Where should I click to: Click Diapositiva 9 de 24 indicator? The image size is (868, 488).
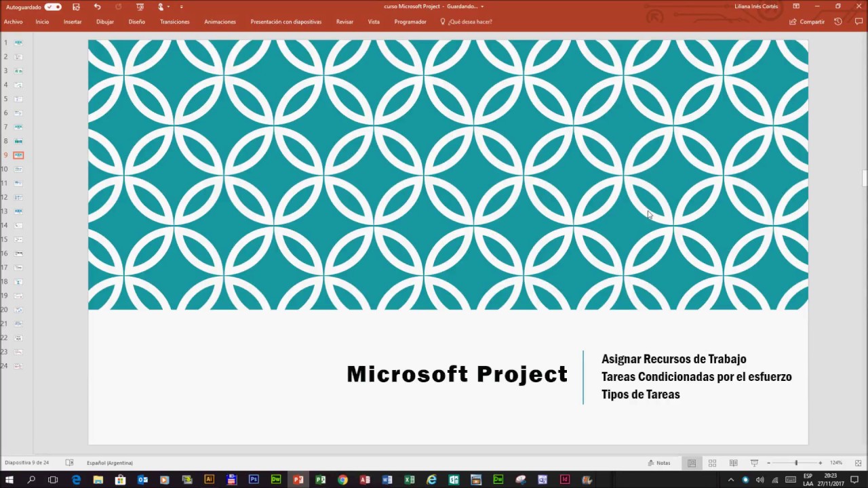[x=26, y=463]
